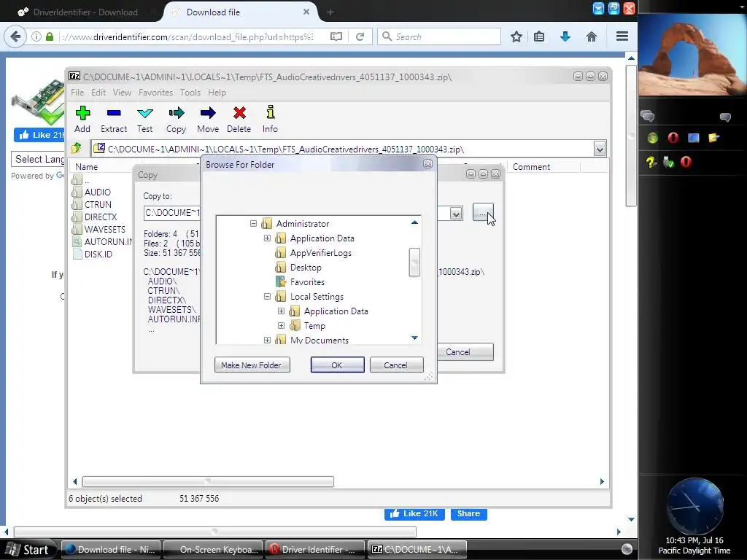Open the 7-Zip address bar dropdown
Viewport: 747px width, 560px height.
tap(600, 149)
